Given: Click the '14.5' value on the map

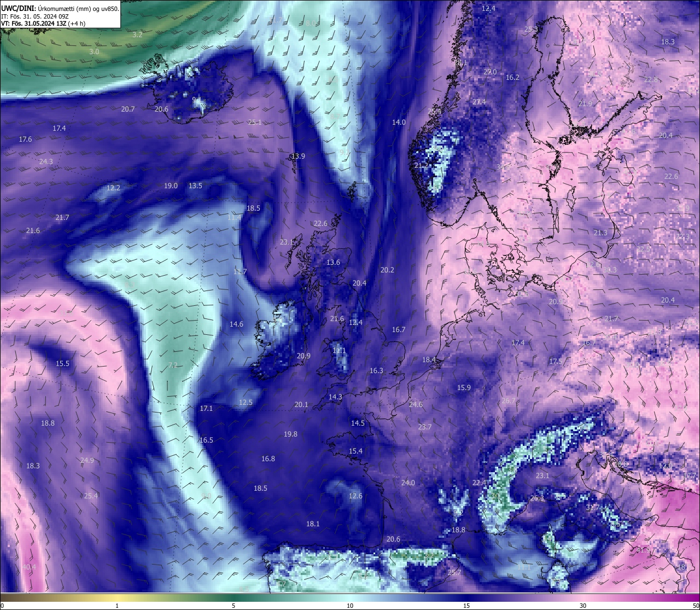Looking at the screenshot, I should [x=358, y=423].
